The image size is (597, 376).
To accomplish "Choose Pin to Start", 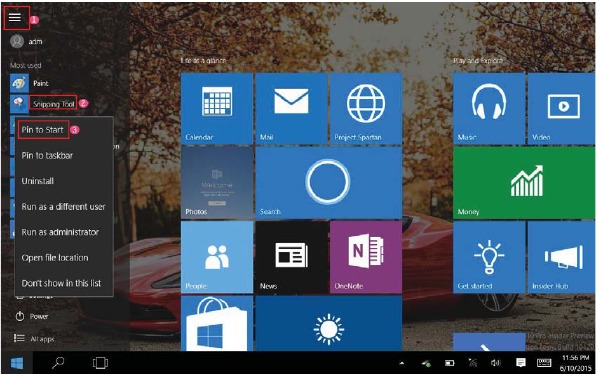I will tap(42, 130).
